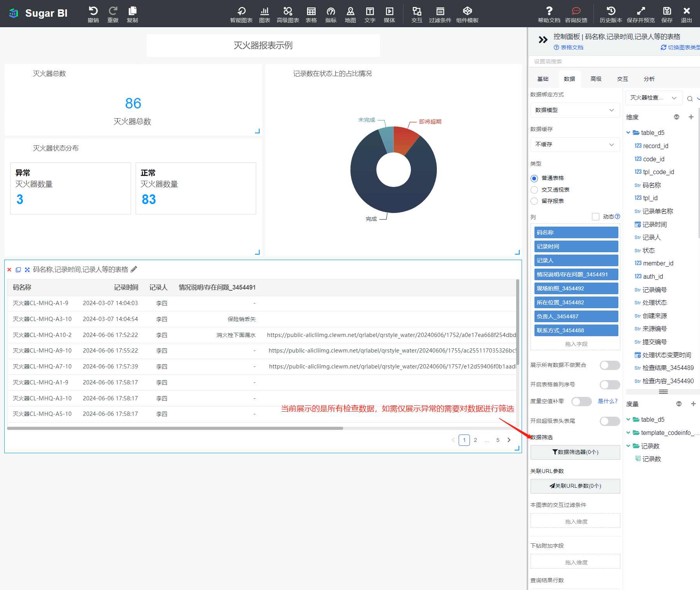Viewport: 700px width, 590px height.
Task: Select the 状态 dimension field
Action: tap(649, 250)
